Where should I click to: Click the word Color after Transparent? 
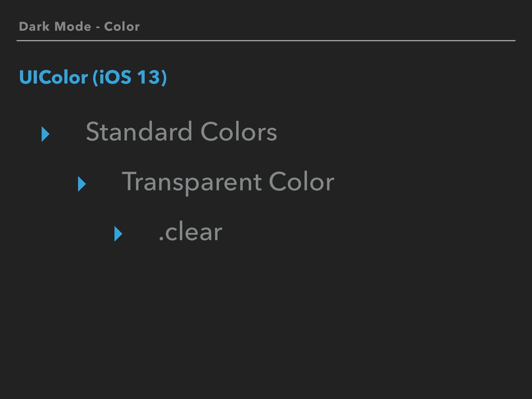coord(302,182)
